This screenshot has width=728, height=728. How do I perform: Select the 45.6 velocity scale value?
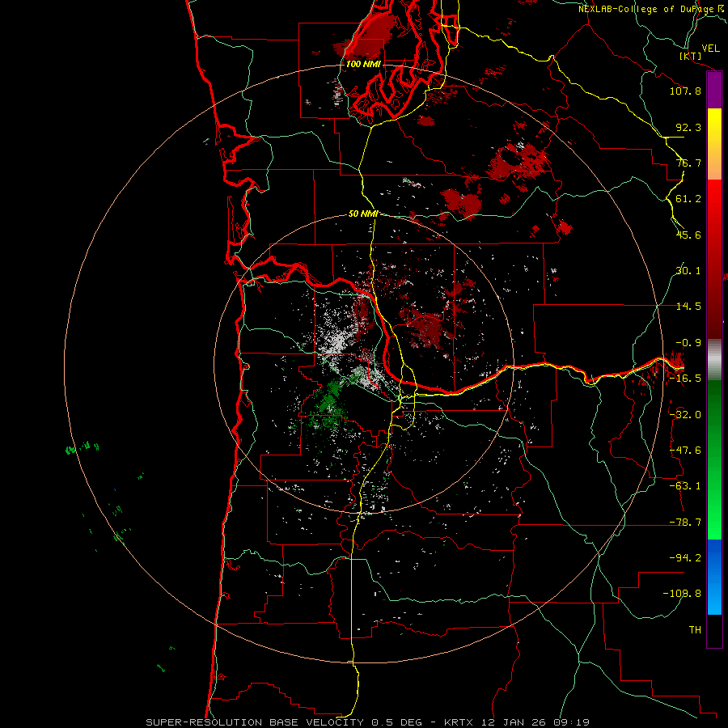point(688,235)
